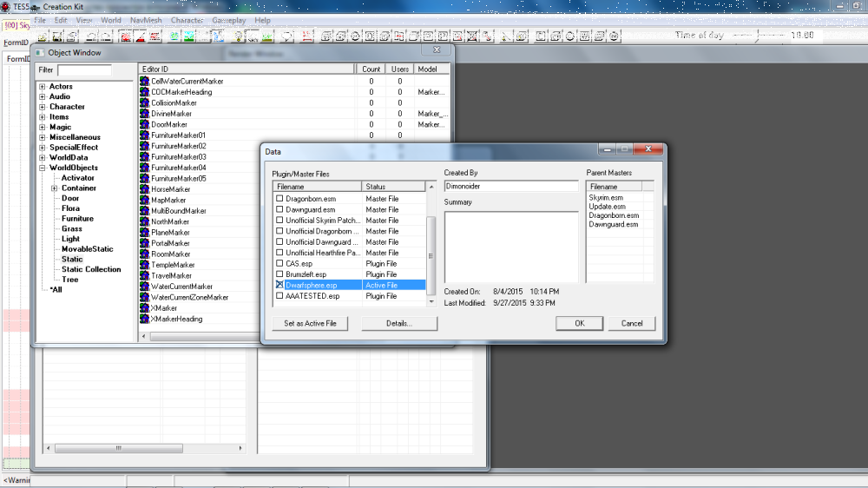Image resolution: width=868 pixels, height=488 pixels.
Task: Expand the Actors tree node
Action: tap(42, 87)
